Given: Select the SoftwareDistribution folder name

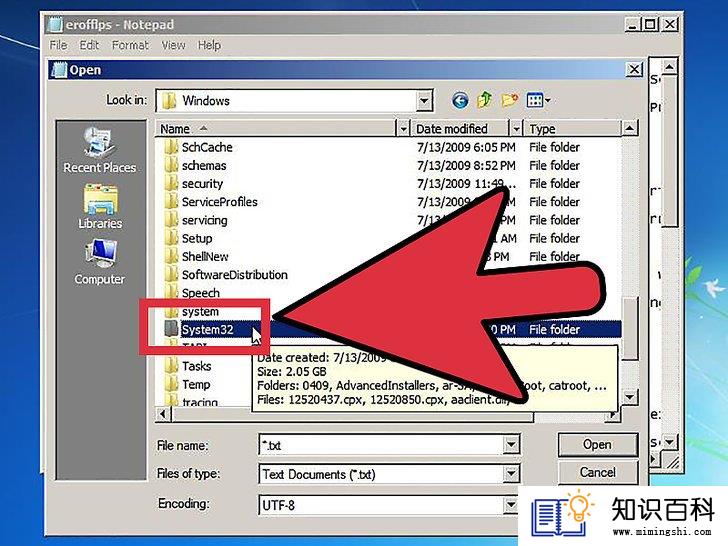Looking at the screenshot, I should tap(234, 274).
